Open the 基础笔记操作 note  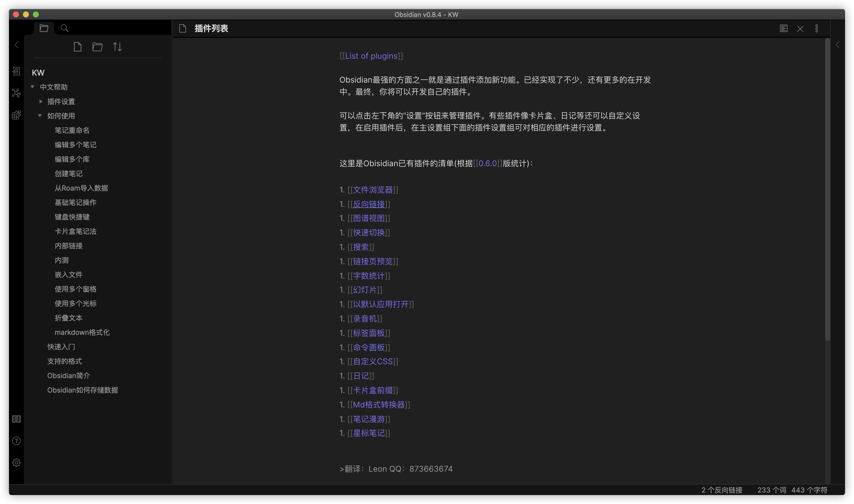tap(75, 202)
